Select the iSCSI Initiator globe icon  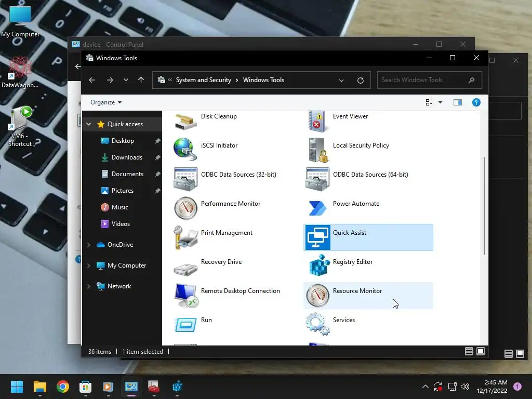click(x=185, y=149)
